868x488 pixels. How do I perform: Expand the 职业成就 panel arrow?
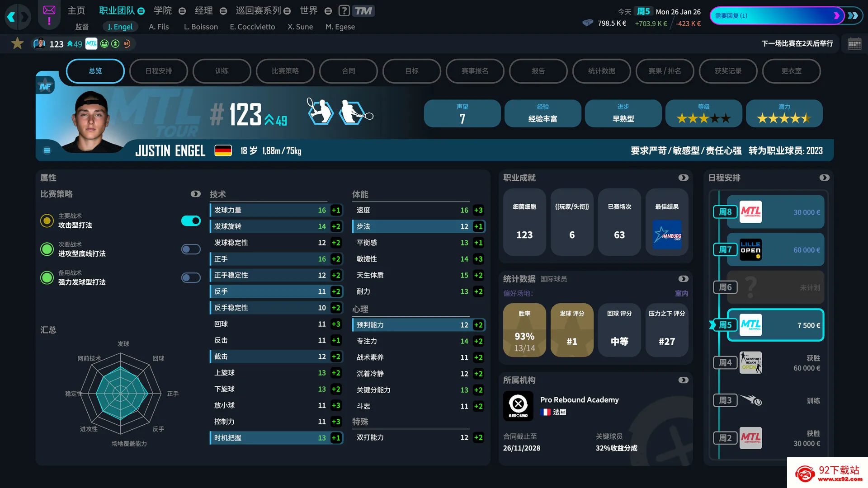click(x=683, y=178)
